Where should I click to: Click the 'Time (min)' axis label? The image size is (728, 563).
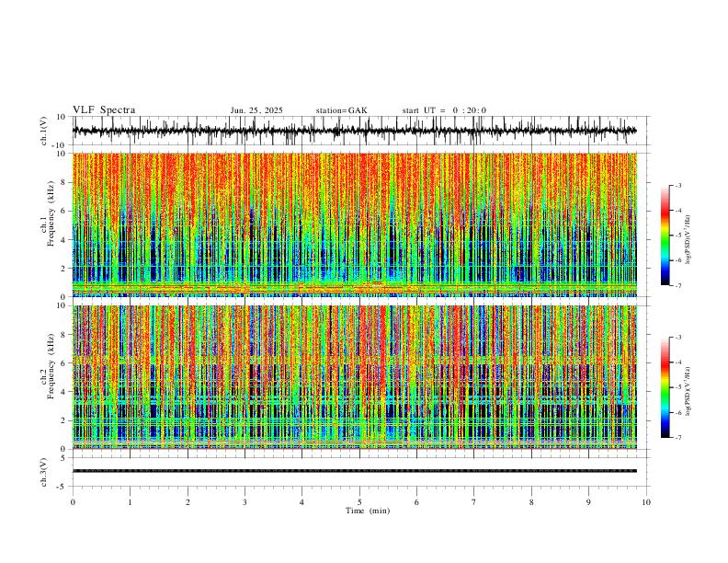(368, 511)
